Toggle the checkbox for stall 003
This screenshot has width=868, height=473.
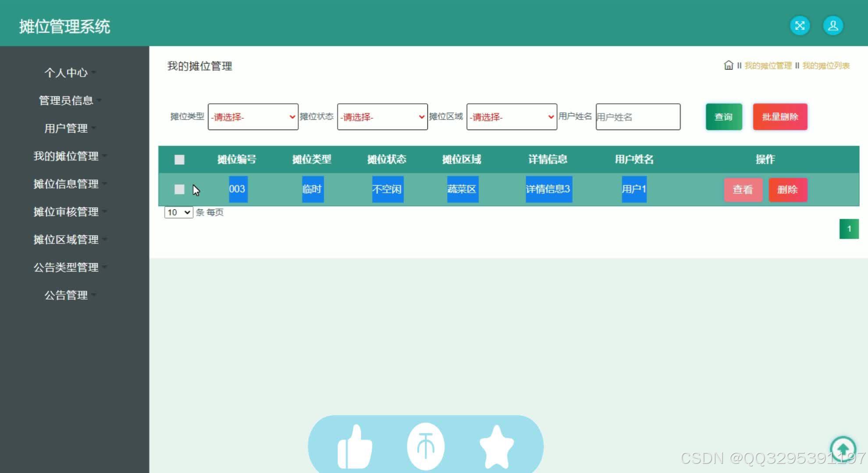[179, 189]
